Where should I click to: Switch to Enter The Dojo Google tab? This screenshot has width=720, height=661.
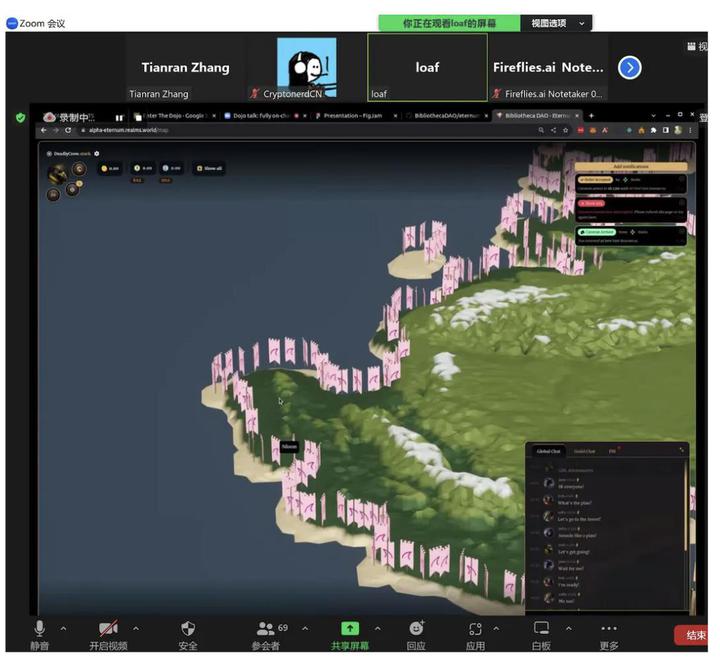pos(174,116)
